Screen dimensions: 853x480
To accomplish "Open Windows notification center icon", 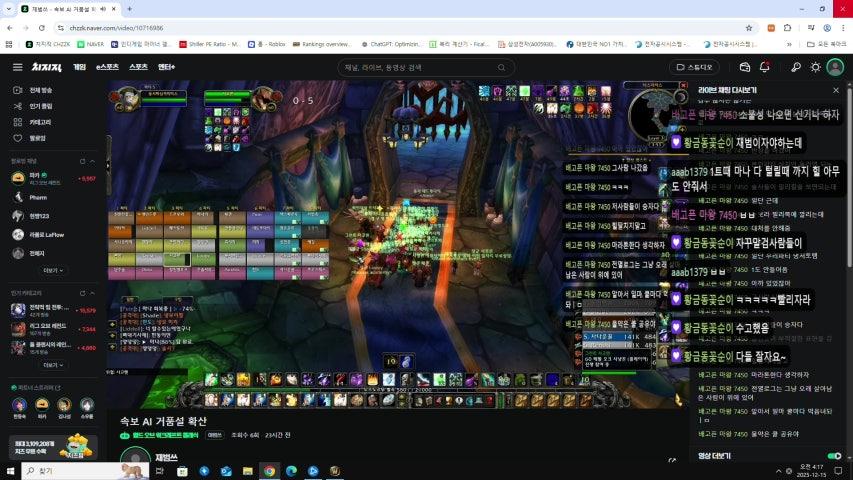I will coord(838,471).
